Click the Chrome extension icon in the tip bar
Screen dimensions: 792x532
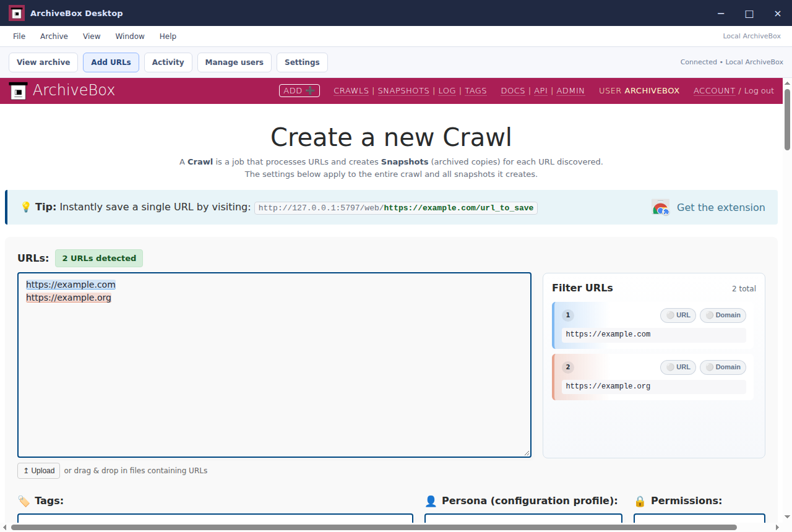pos(660,207)
